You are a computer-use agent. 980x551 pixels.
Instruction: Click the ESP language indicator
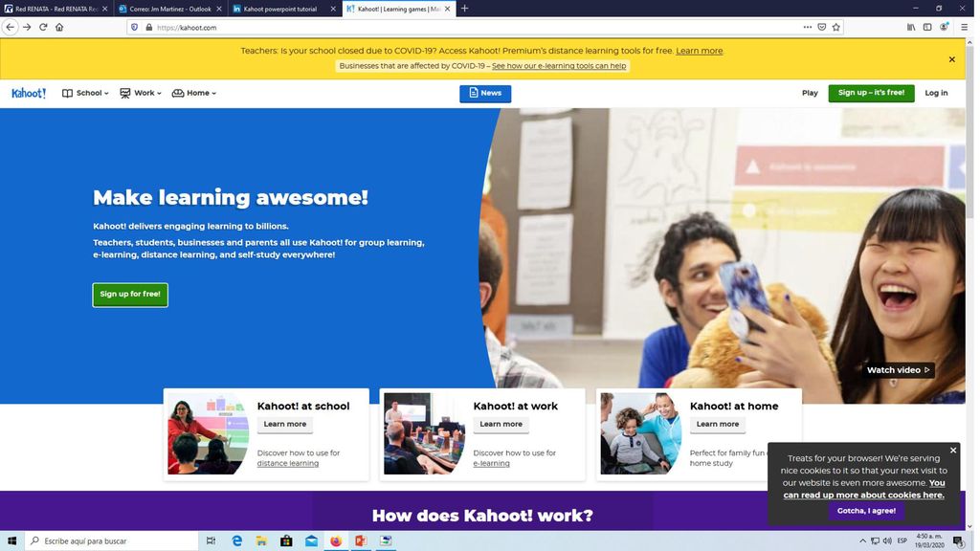902,540
